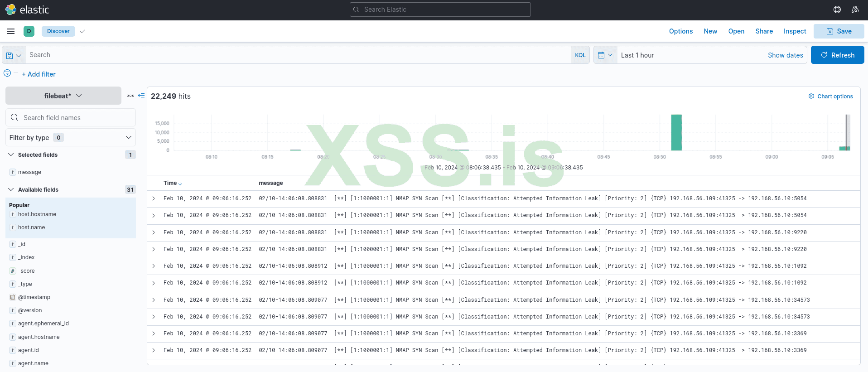Click the tall green histogram bar near 08:50
The width and height of the screenshot is (868, 372).
[676, 132]
